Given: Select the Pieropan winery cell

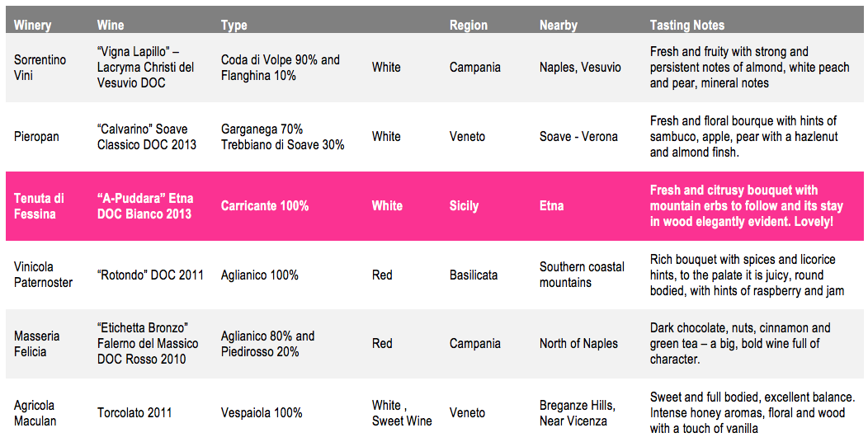Looking at the screenshot, I should (x=36, y=137).
